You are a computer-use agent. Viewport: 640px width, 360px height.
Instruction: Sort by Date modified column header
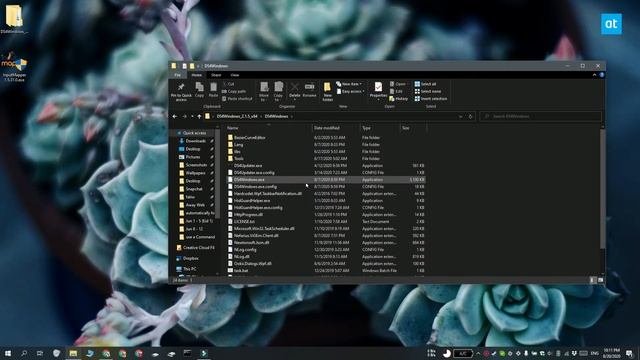pyautogui.click(x=336, y=128)
